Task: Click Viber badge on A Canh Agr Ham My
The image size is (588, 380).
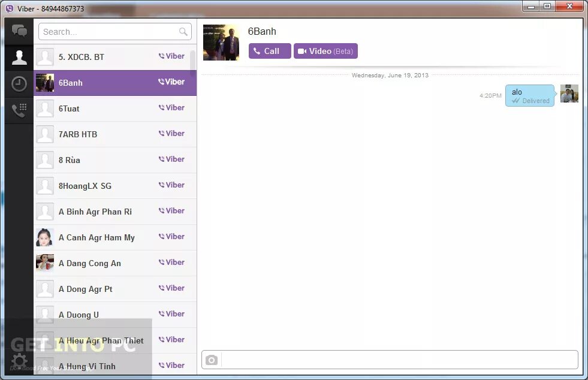Action: [x=171, y=237]
